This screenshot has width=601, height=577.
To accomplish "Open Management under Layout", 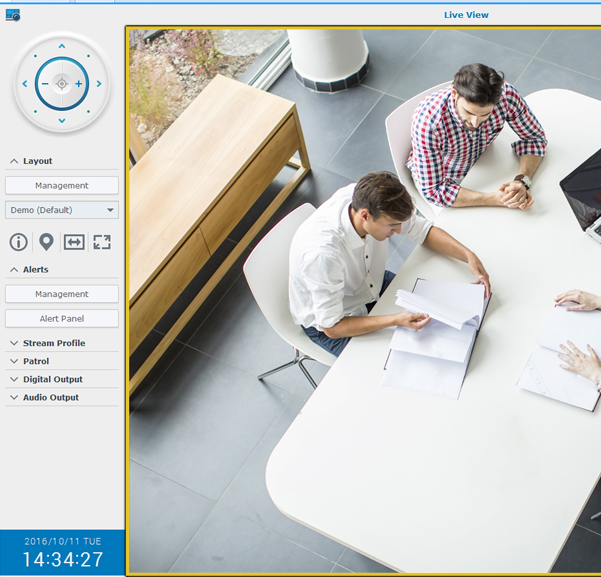I will click(x=62, y=186).
